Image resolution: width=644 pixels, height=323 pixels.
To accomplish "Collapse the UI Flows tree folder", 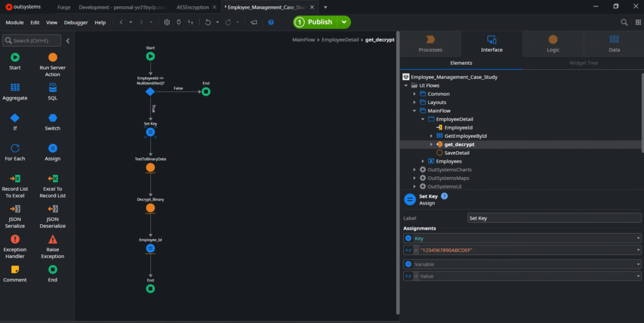I will 406,86.
